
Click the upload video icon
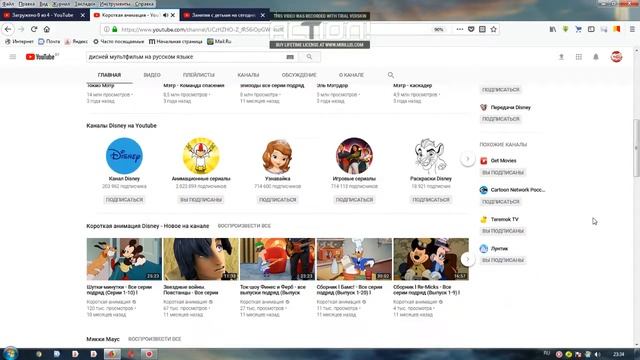pos(561,57)
